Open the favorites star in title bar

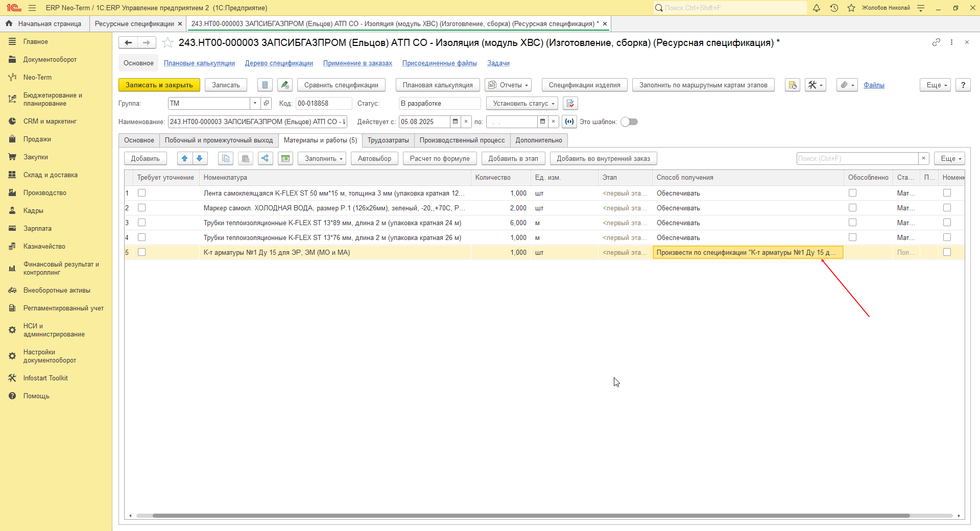[x=851, y=8]
